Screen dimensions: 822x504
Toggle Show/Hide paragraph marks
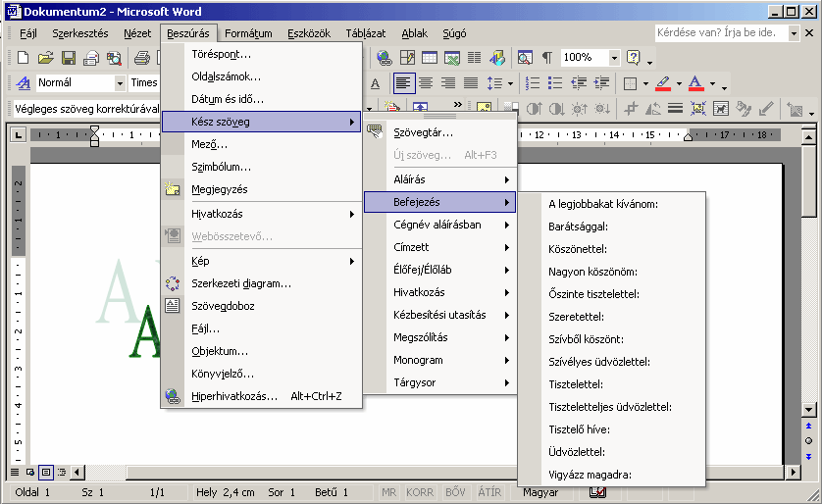pos(546,58)
